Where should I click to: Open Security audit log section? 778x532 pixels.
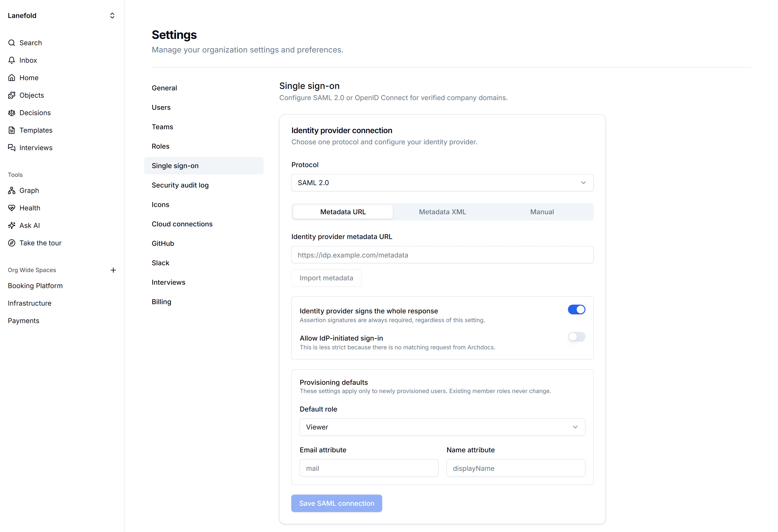203,185
